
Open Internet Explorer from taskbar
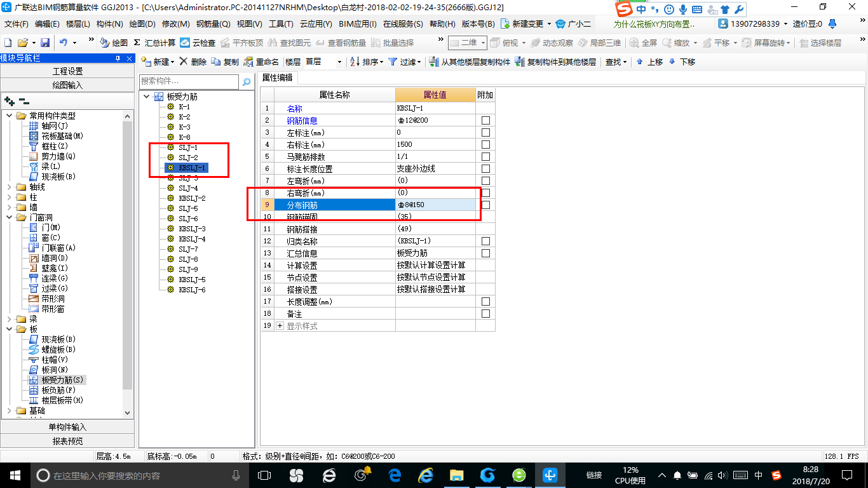point(425,475)
